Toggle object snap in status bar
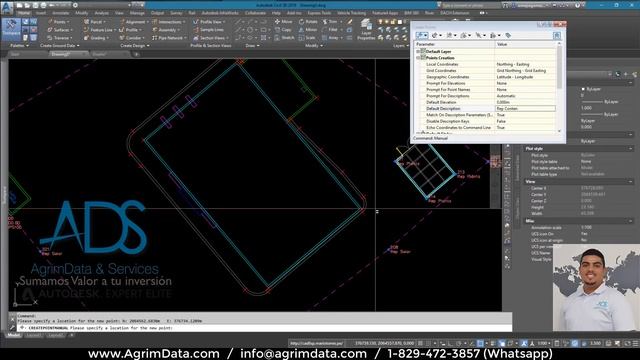This screenshot has height=360, width=640. (481, 344)
